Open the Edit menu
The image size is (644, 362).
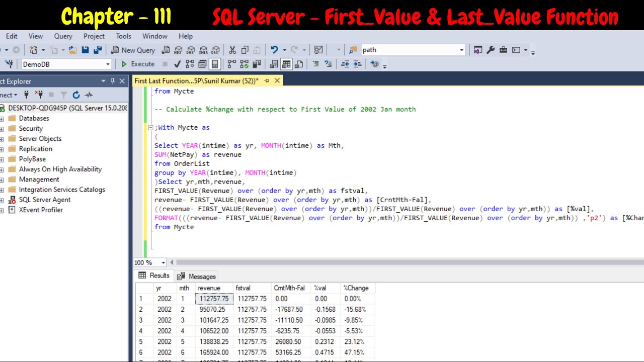(x=12, y=36)
